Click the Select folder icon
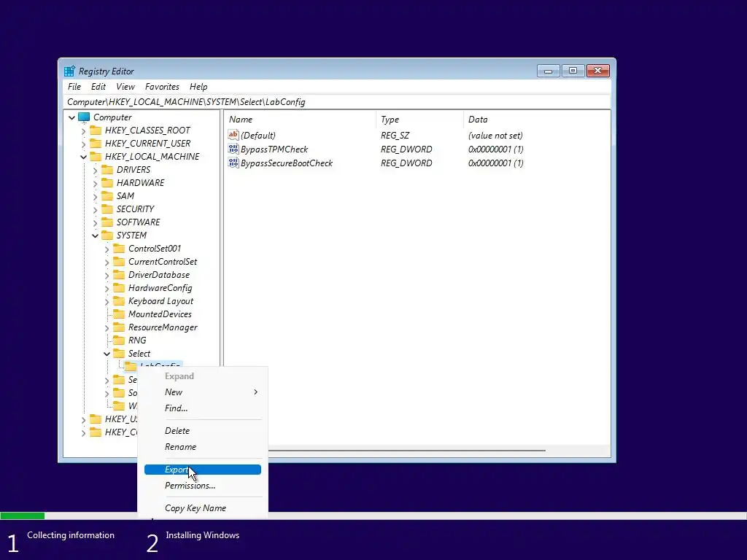This screenshot has height=560, width=747. [x=119, y=354]
